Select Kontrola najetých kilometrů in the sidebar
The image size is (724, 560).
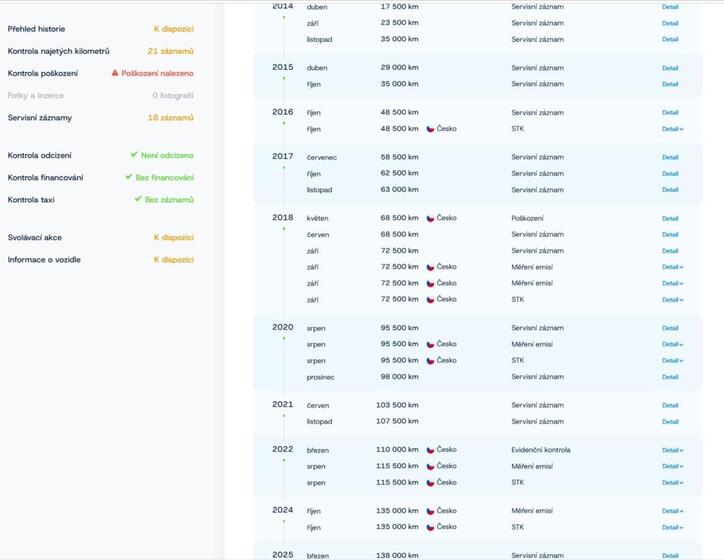coord(58,51)
